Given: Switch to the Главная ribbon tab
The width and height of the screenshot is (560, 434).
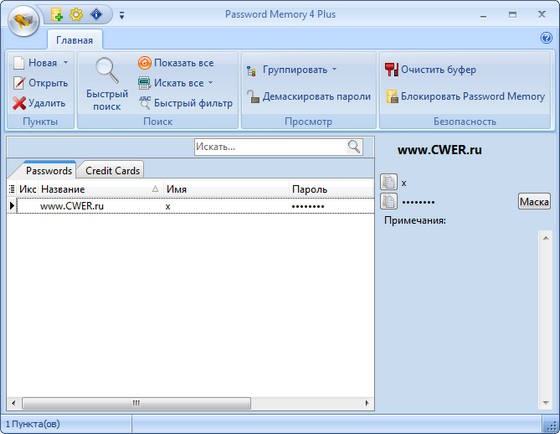Looking at the screenshot, I should 74,40.
